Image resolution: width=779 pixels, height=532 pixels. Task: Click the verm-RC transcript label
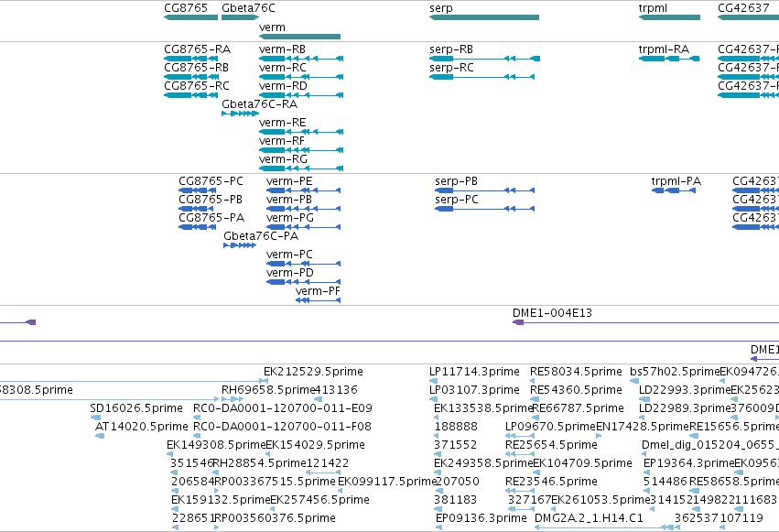point(282,68)
